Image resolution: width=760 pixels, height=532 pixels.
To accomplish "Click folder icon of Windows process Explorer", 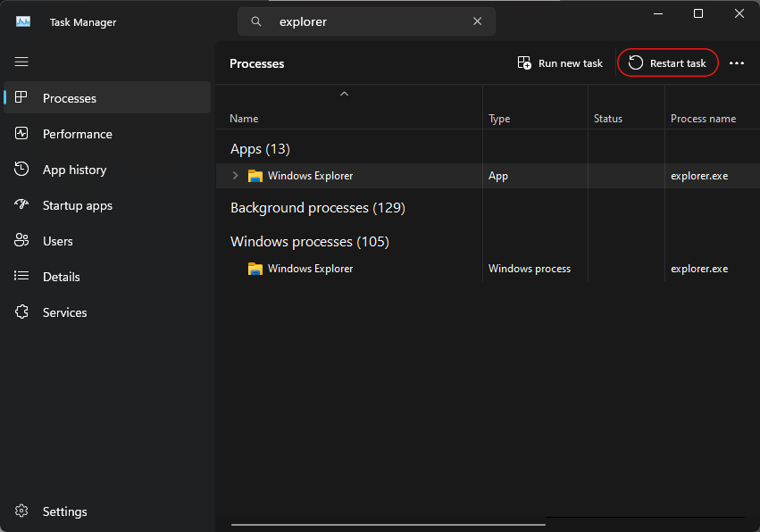I will (x=255, y=269).
